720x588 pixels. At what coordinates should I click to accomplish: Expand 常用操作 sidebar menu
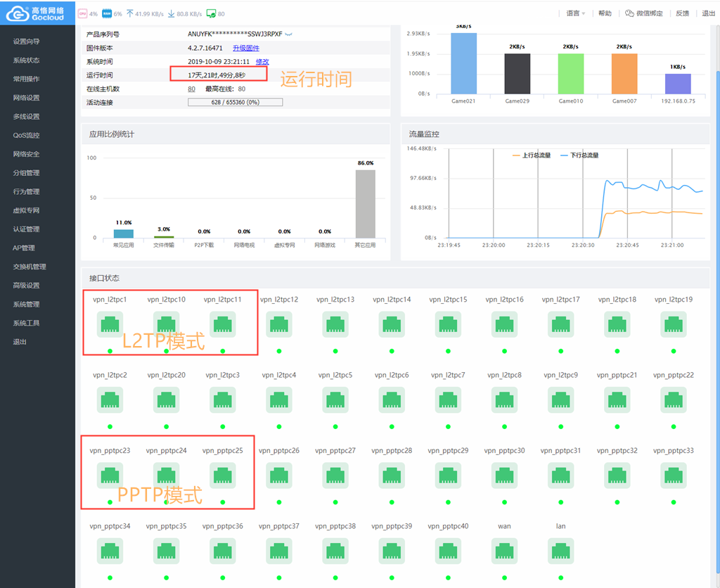click(x=26, y=79)
